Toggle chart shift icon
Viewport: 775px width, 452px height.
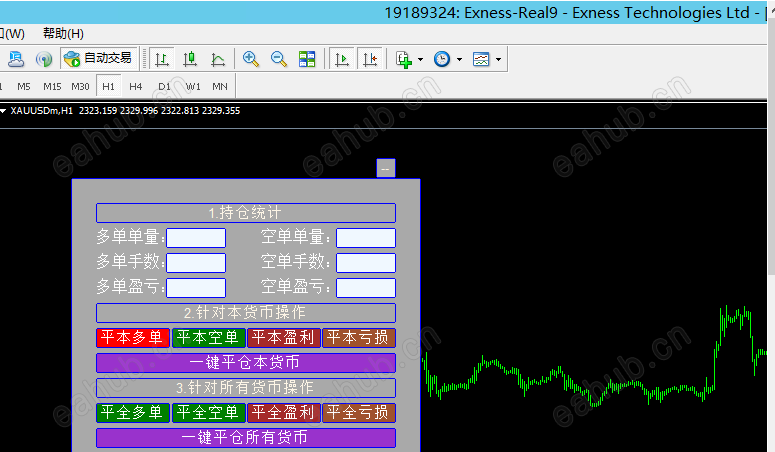pos(370,59)
